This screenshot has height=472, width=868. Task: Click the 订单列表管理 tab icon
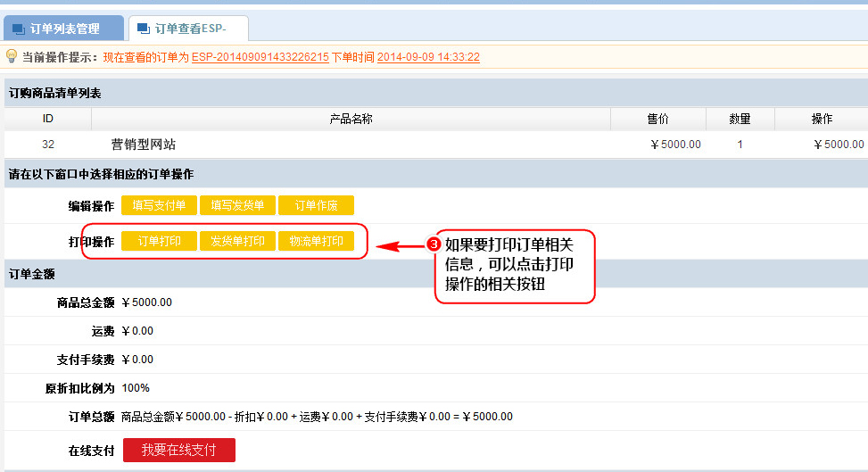point(19,29)
